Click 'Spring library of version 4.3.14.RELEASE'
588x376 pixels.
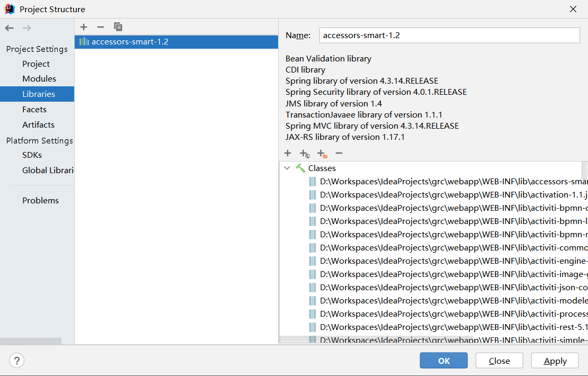point(361,81)
